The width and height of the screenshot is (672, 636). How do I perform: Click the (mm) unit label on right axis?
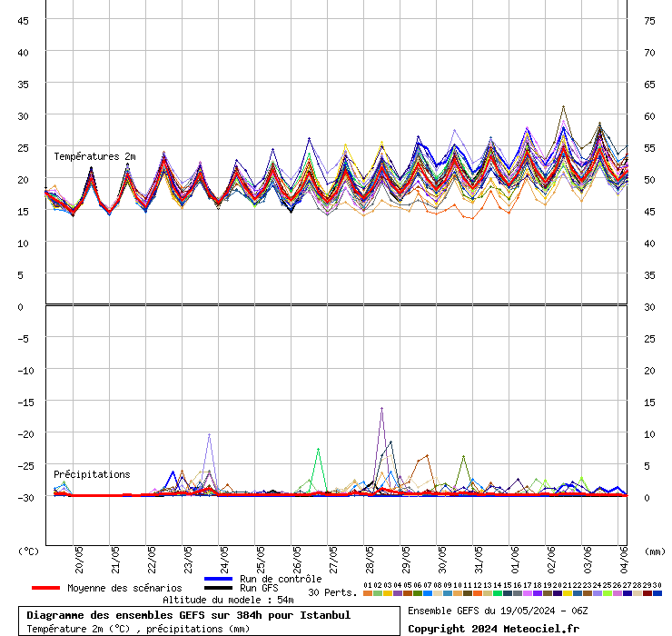(x=655, y=551)
